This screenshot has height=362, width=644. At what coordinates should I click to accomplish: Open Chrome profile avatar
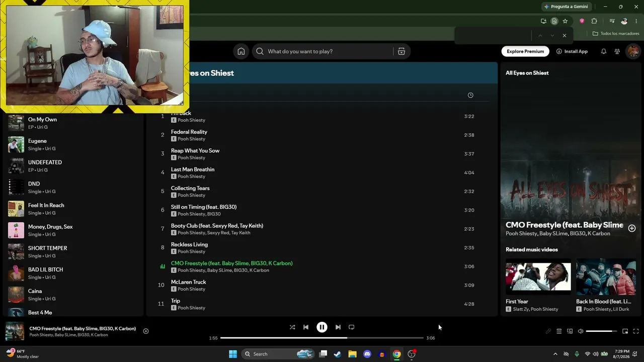tap(624, 21)
